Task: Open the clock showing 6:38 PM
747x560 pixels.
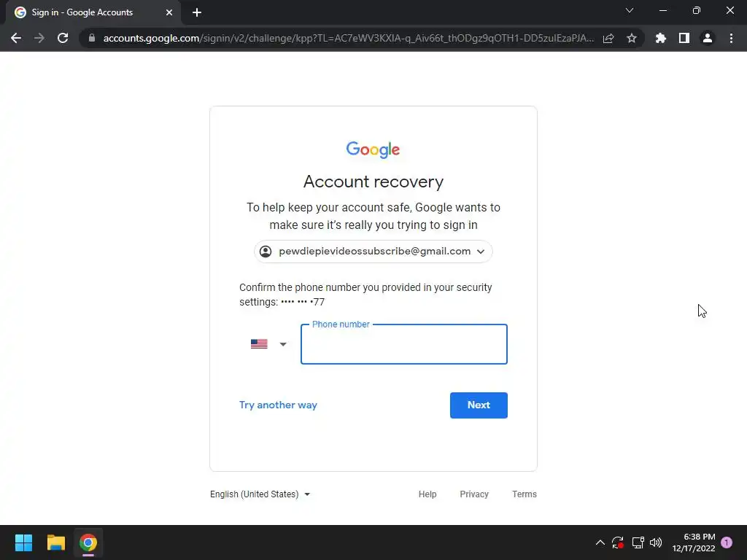Action: (694, 542)
